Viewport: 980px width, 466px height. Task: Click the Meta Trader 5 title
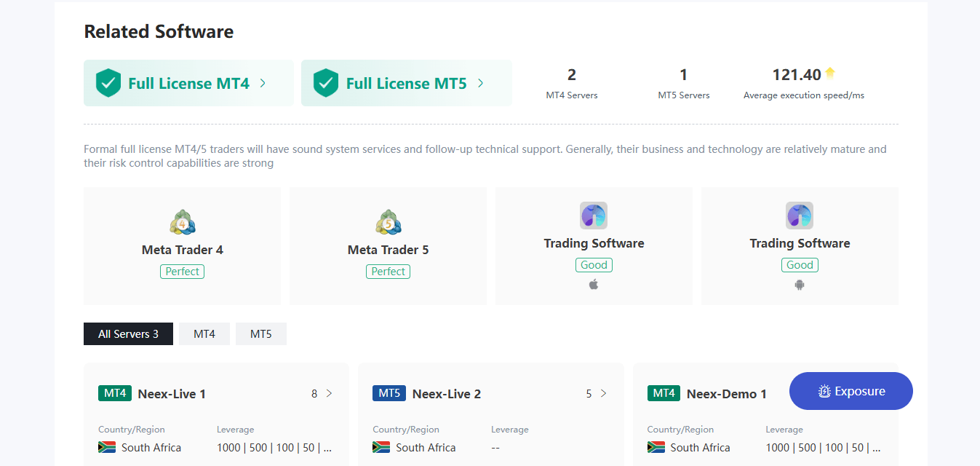[x=389, y=250]
